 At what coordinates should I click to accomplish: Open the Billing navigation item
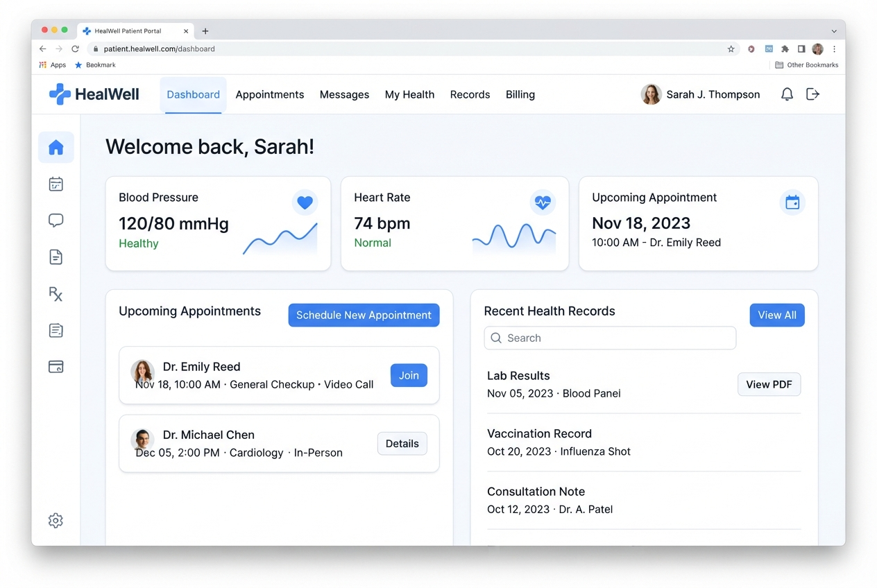[520, 95]
